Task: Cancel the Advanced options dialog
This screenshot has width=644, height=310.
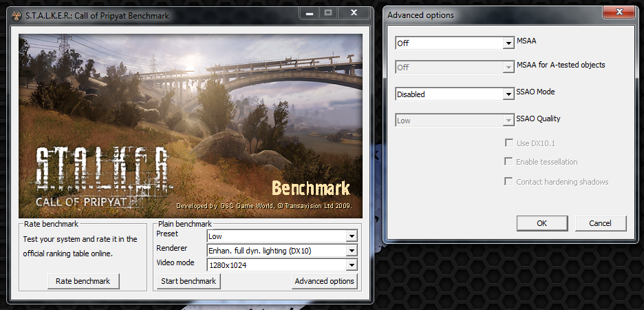Action: click(x=600, y=223)
